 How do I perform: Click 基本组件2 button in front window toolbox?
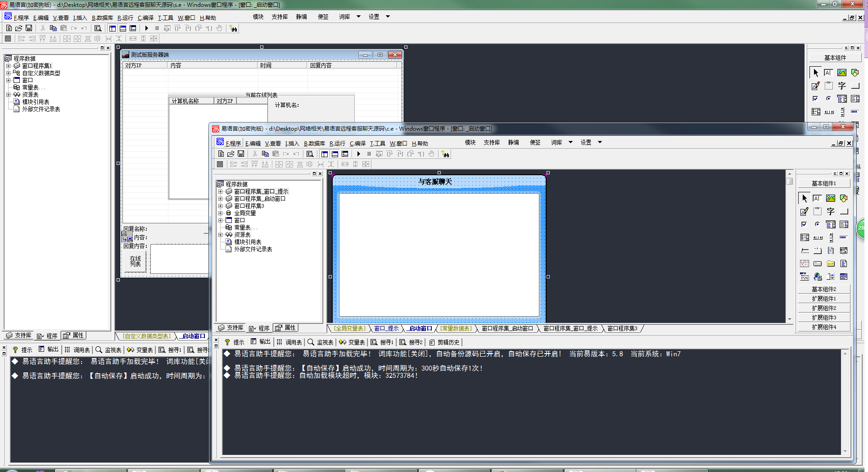coord(824,289)
